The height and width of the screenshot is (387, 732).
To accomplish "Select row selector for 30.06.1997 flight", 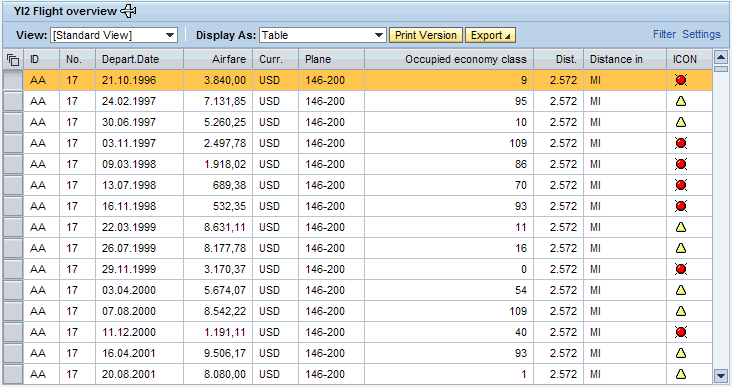I will [13, 122].
